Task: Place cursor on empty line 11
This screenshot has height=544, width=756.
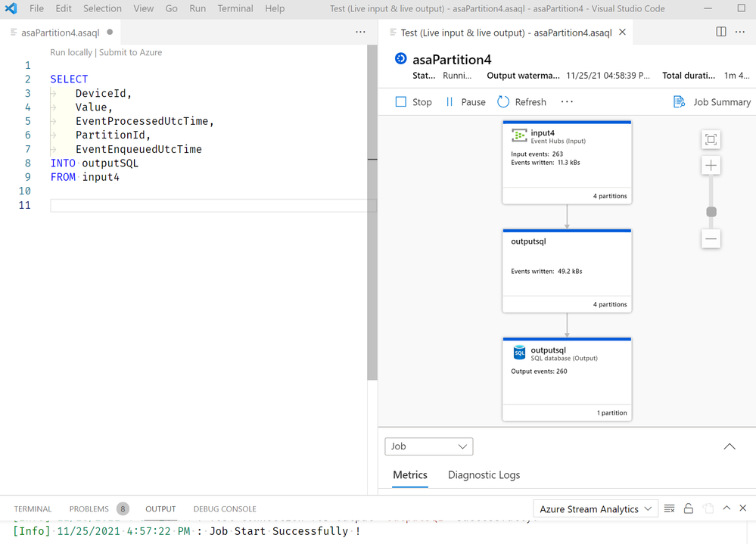Action: (212, 205)
